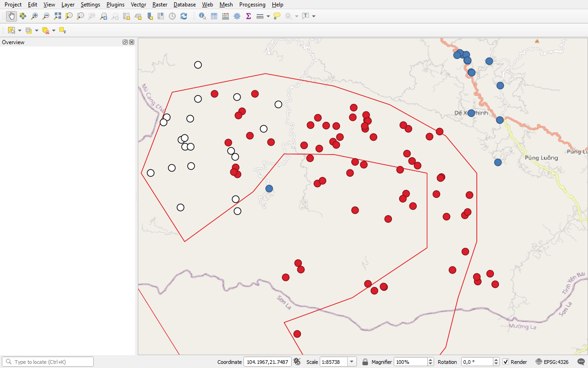This screenshot has height=368, width=588.
Task: Open the Web menu
Action: (x=208, y=5)
